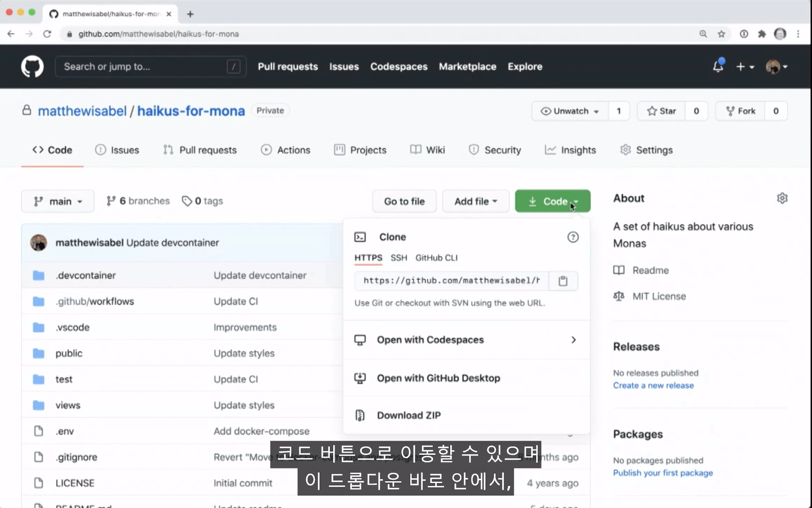Fork the haikus-for-mona repository
Viewport: 812px width, 508px height.
741,111
